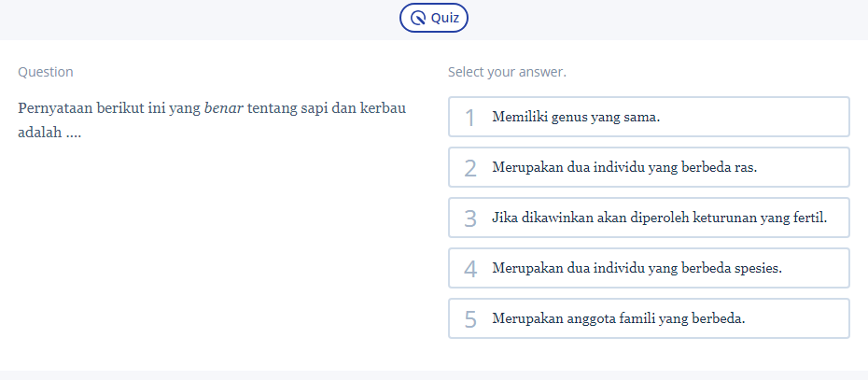Choose "Merupakan anggota famili yang berbeda."
Viewport: 868px width, 380px height.
click(649, 318)
